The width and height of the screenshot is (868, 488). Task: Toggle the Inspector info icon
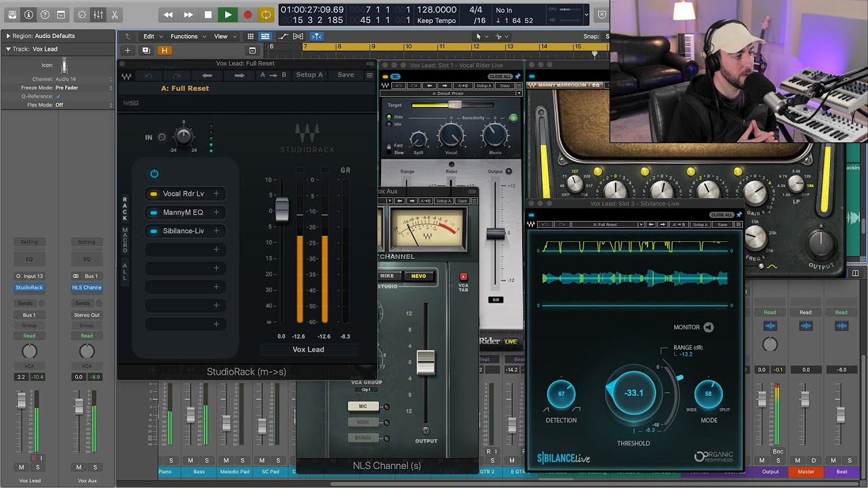tap(28, 14)
